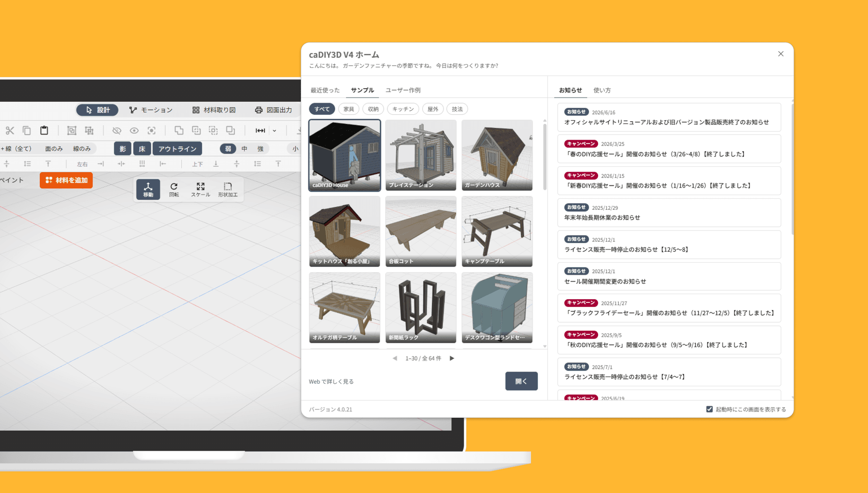Select the 屋外 category filter
Viewport: 868px width, 493px height.
tap(433, 109)
